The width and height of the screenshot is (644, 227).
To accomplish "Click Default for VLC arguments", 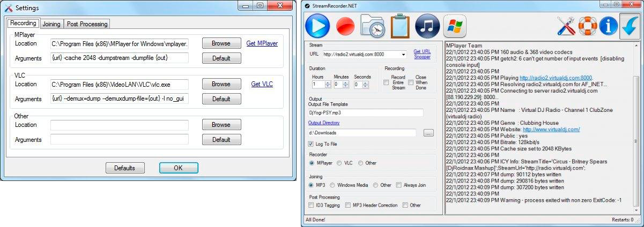I will [x=221, y=99].
